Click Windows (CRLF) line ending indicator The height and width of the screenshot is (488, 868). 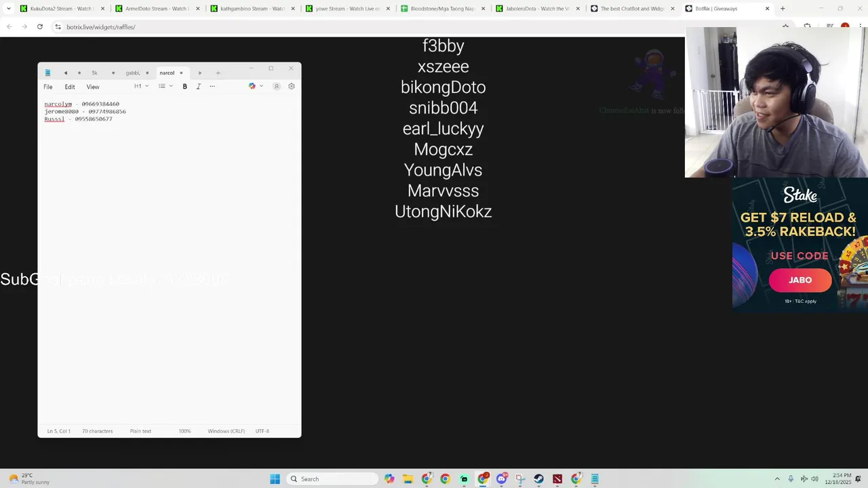click(x=226, y=431)
